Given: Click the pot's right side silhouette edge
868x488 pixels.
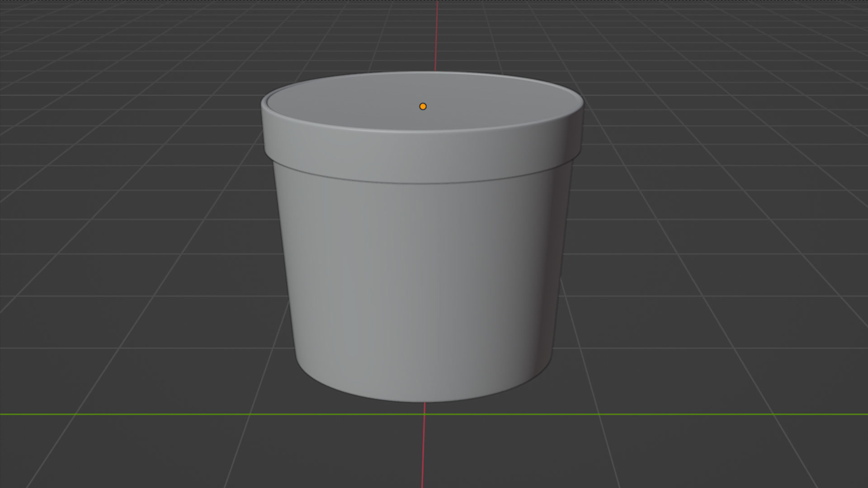Looking at the screenshot, I should click(562, 271).
